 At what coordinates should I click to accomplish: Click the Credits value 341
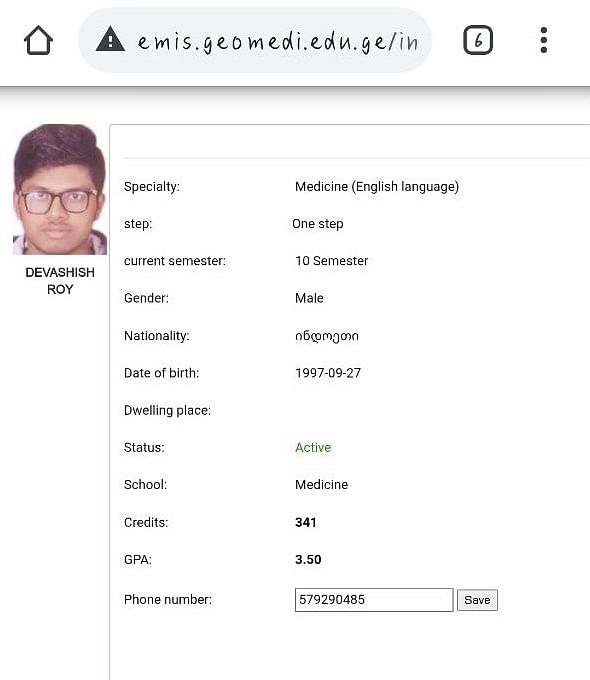[x=305, y=522]
